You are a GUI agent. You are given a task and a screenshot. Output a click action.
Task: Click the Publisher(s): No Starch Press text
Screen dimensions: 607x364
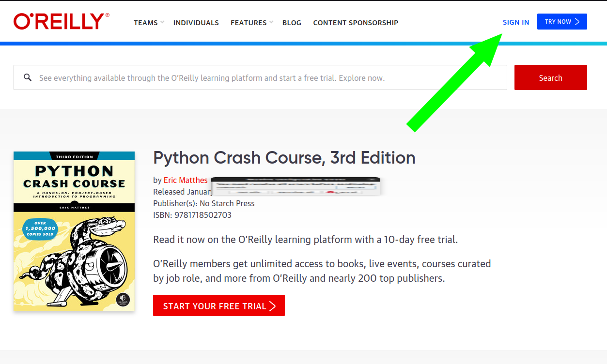tap(204, 203)
